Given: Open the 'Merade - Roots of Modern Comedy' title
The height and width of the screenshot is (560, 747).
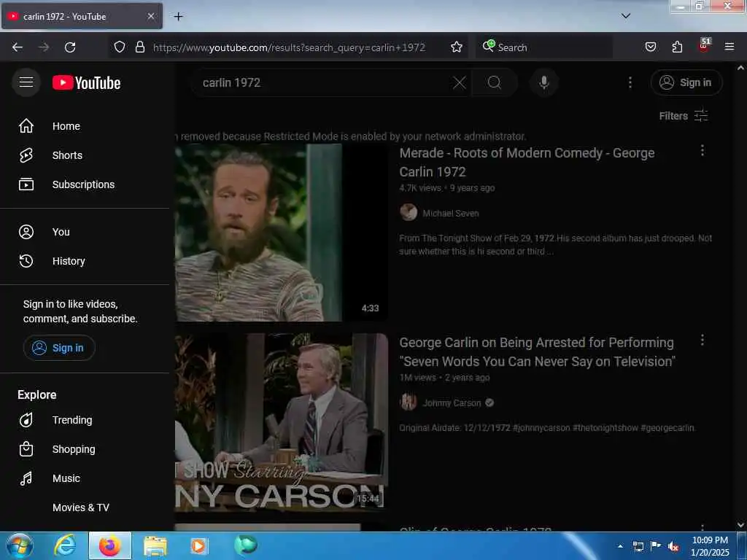Looking at the screenshot, I should click(x=527, y=163).
